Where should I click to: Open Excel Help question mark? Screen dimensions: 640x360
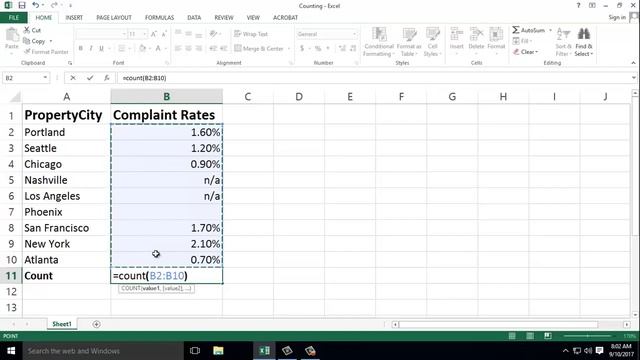tap(578, 5)
